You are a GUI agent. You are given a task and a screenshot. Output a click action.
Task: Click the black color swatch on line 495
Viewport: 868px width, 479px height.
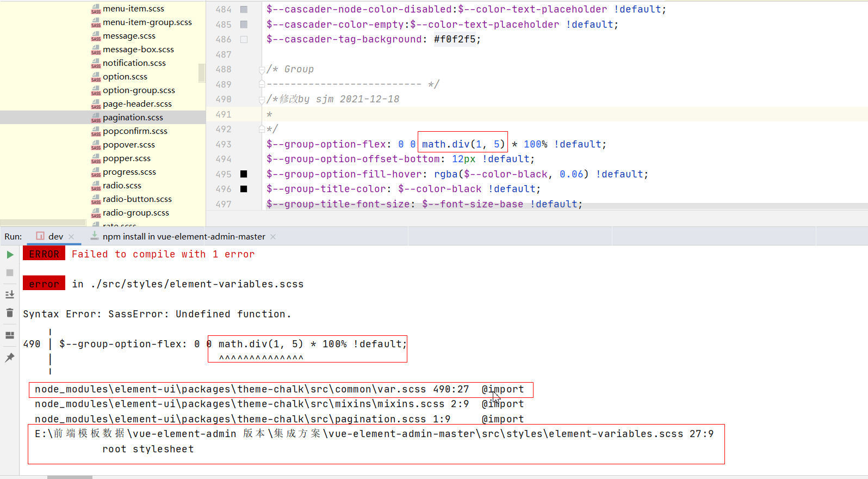pyautogui.click(x=244, y=174)
